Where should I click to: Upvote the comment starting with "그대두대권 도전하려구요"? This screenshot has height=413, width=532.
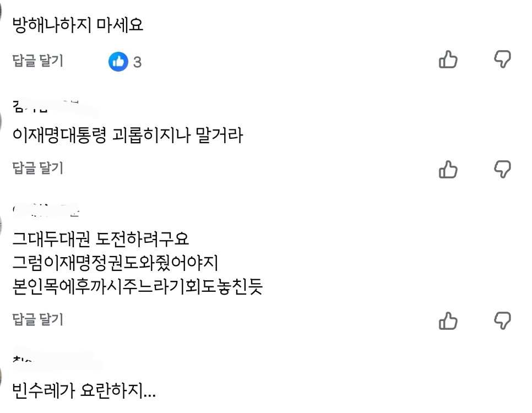pos(448,320)
